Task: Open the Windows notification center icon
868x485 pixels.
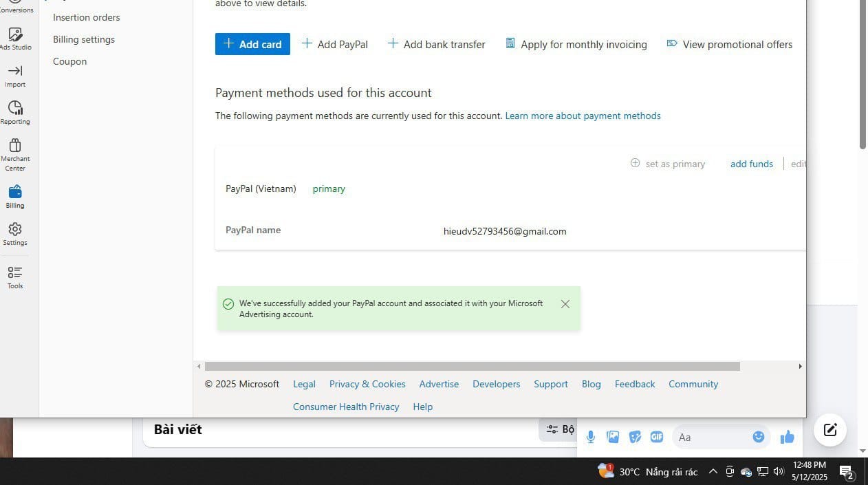Action: click(x=847, y=471)
